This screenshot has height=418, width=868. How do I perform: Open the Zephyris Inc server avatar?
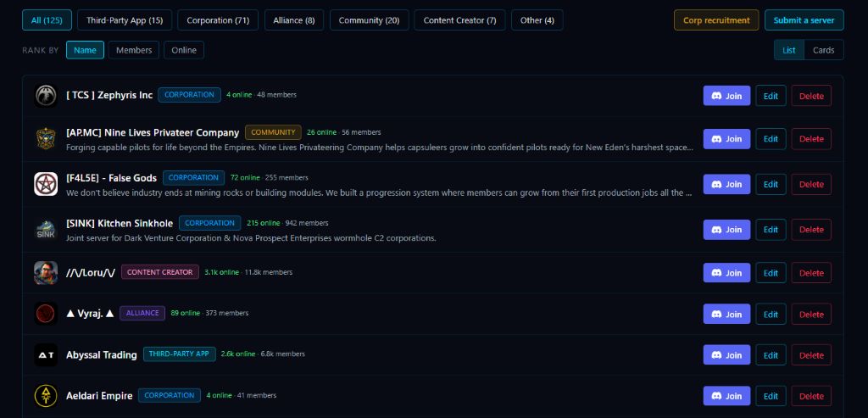tap(46, 96)
